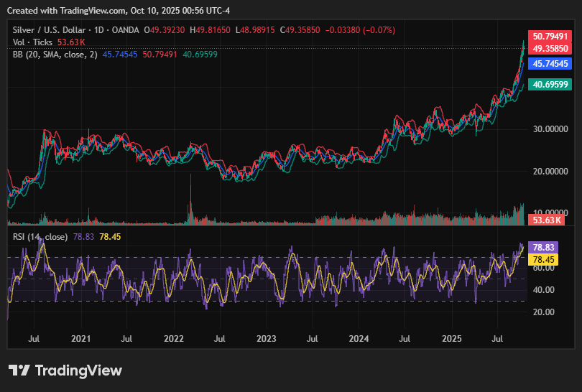Click the Vol · Ticks legend label
The image size is (582, 392).
33,42
